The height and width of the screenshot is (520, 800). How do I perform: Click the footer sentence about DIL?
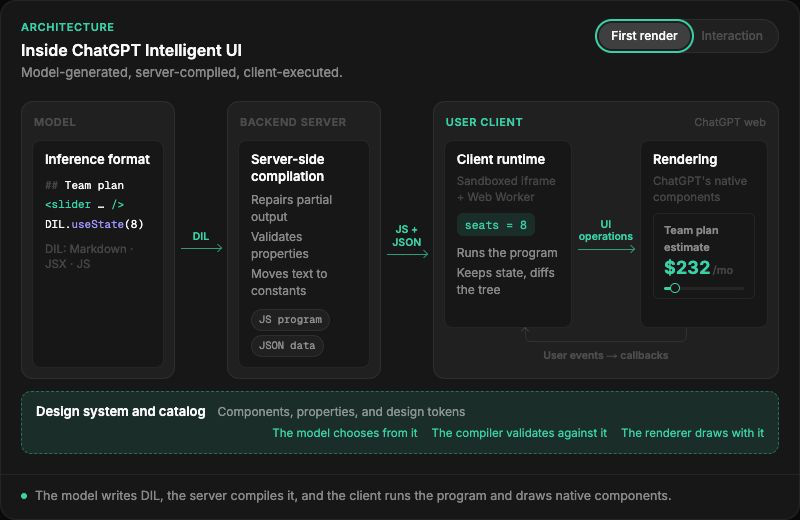(353, 496)
